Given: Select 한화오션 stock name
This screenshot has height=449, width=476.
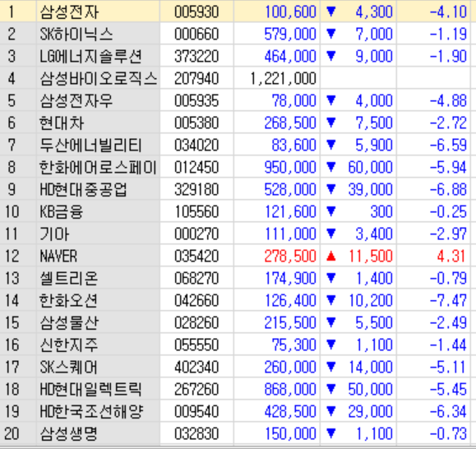Looking at the screenshot, I should tap(68, 300).
